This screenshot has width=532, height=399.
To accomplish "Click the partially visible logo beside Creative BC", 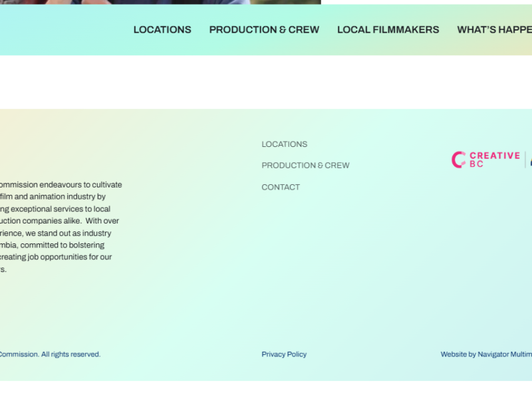I will point(530,160).
